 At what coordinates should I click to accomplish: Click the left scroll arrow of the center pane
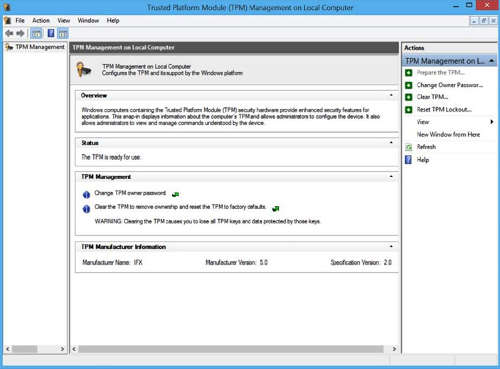(74, 349)
